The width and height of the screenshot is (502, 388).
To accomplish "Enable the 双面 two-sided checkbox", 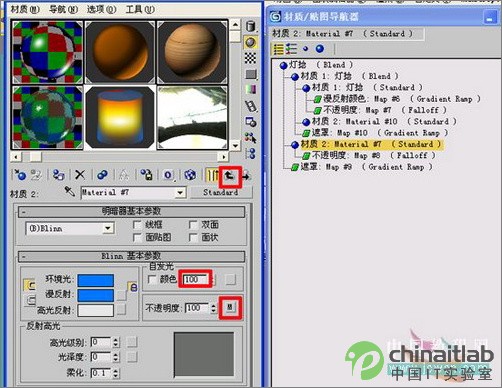I will (x=193, y=225).
